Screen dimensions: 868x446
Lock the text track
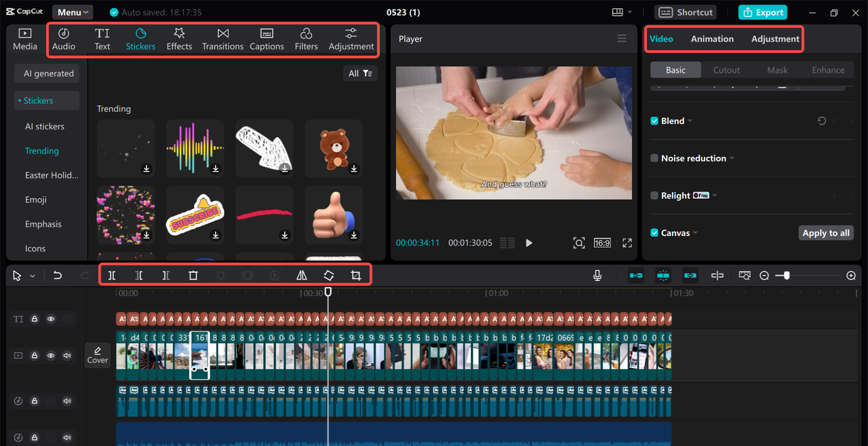click(35, 319)
